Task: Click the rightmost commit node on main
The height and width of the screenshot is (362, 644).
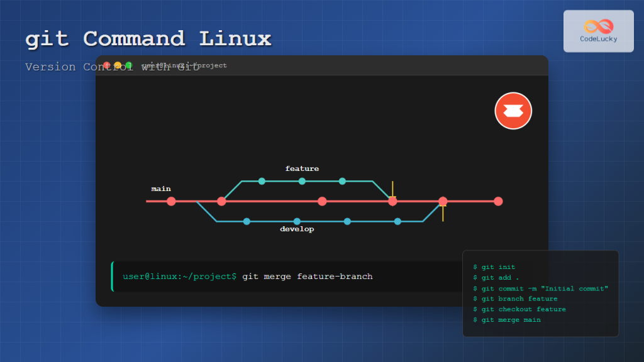Action: click(x=497, y=201)
